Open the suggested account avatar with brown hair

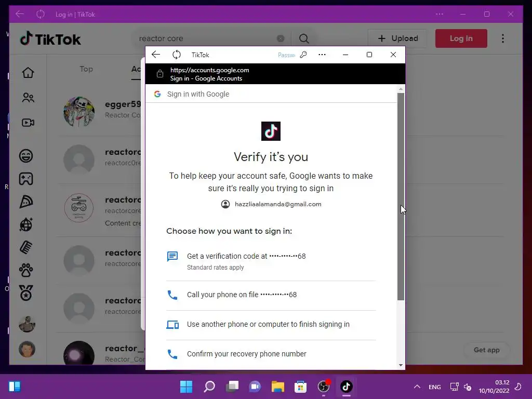(x=27, y=349)
